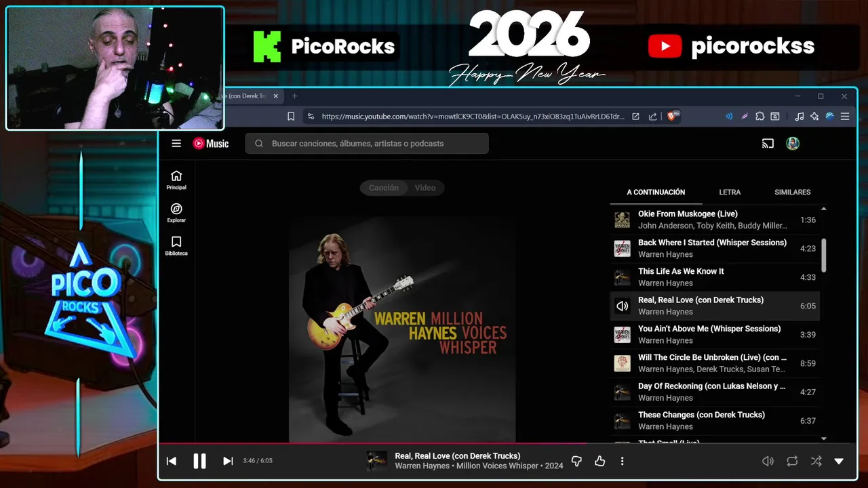Image resolution: width=868 pixels, height=488 pixels.
Task: Click the Buscar canciones search box
Action: click(367, 143)
